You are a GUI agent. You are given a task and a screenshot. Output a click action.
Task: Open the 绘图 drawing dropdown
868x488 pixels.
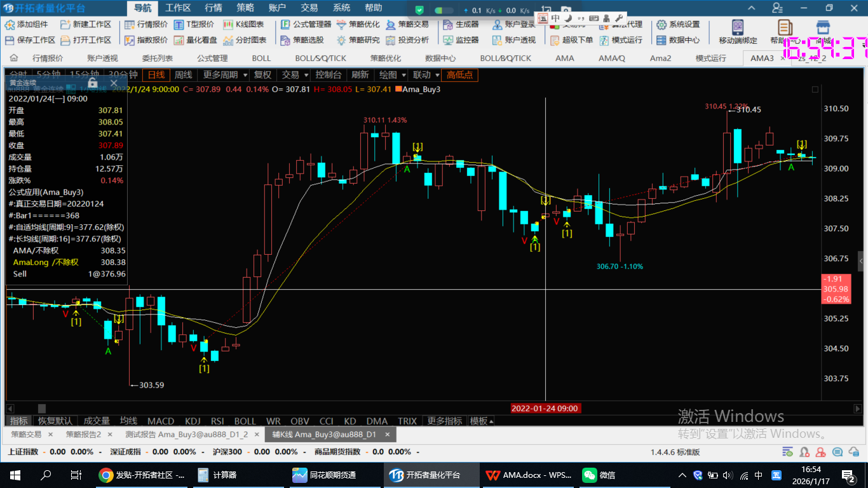(391, 74)
